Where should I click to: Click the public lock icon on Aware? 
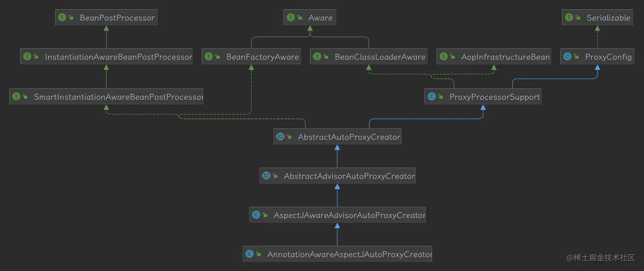pos(299,17)
